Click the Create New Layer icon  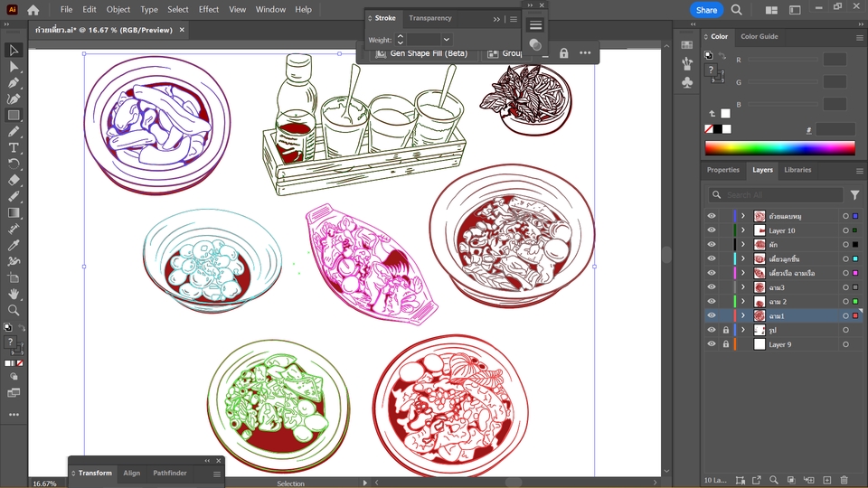tap(827, 480)
